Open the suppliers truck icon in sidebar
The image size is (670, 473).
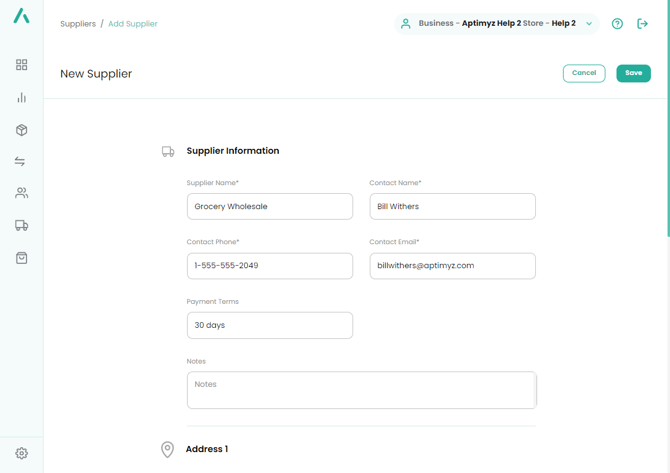(21, 226)
